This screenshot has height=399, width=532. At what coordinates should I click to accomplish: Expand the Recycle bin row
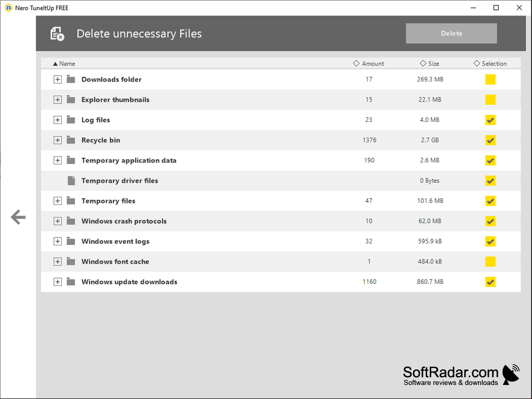click(58, 140)
